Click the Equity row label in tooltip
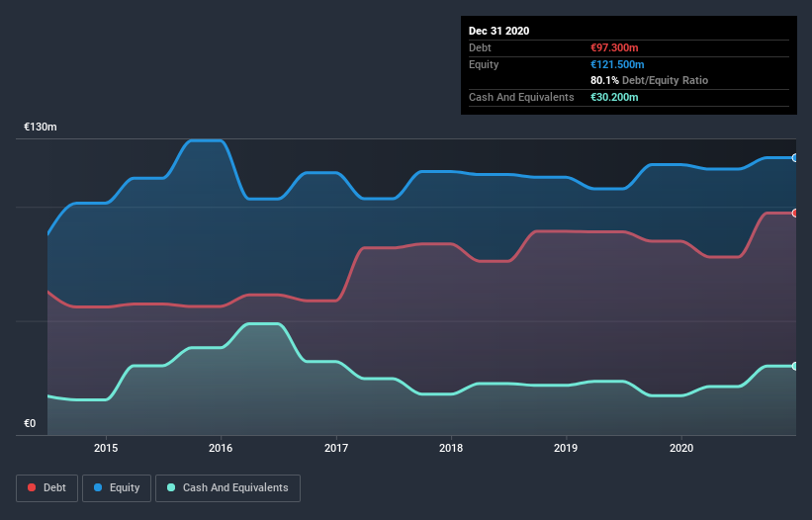 (484, 64)
